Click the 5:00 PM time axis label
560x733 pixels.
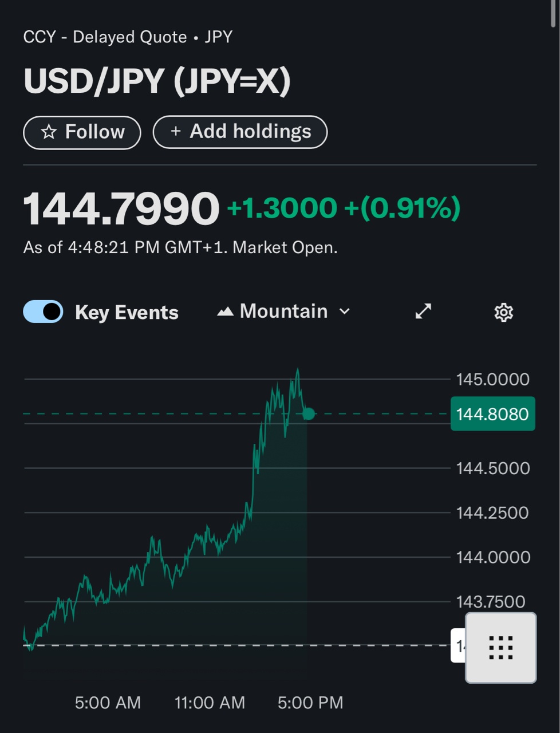point(310,703)
